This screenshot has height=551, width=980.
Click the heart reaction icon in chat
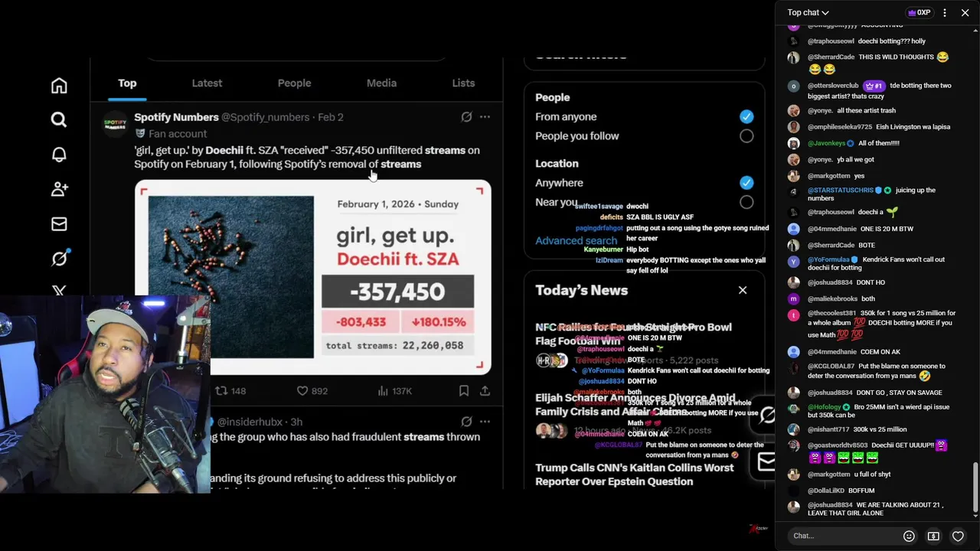coord(958,536)
